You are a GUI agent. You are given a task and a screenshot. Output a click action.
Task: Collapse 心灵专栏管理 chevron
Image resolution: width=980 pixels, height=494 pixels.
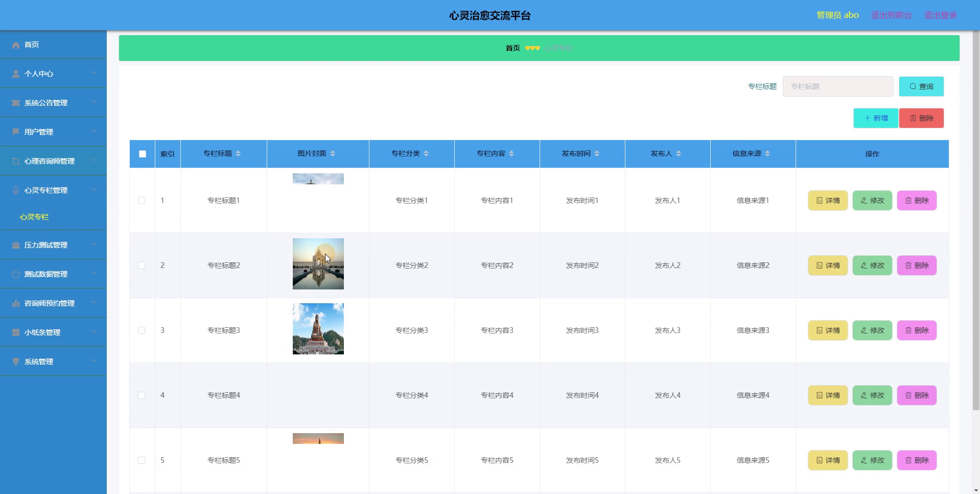[94, 190]
